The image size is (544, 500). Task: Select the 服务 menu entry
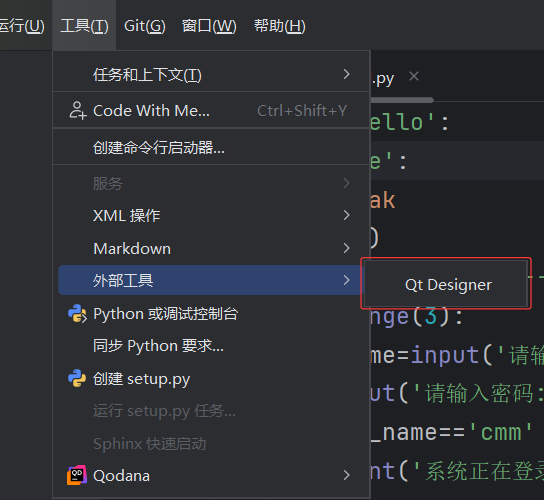[x=211, y=183]
